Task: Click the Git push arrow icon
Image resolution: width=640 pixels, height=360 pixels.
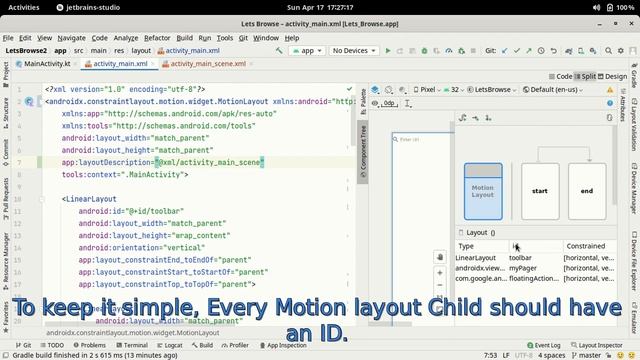Action: (x=529, y=51)
